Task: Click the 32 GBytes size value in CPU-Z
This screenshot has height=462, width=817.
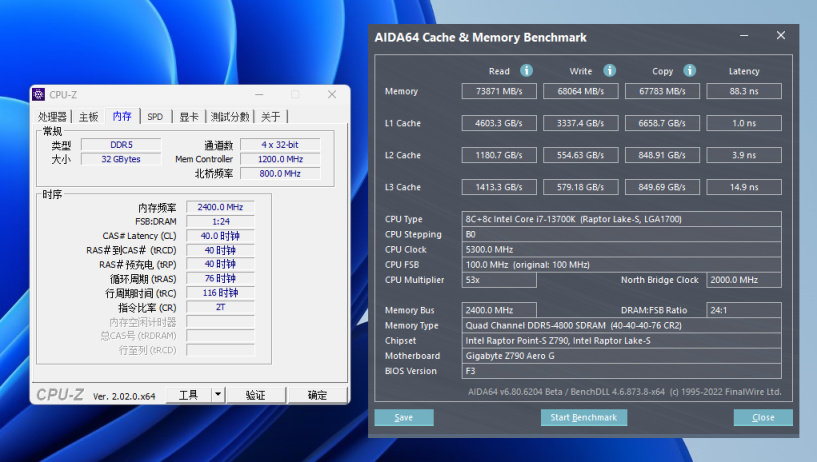Action: (x=121, y=159)
